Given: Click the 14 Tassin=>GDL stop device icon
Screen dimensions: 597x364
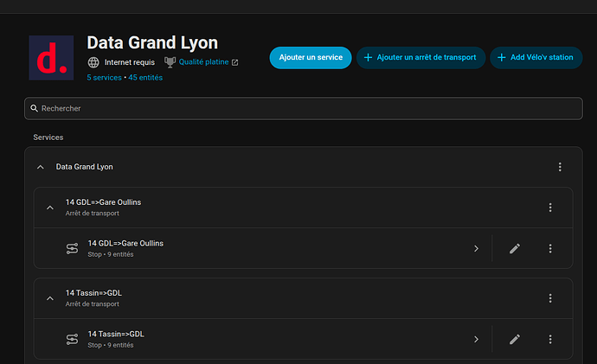Looking at the screenshot, I should pyautogui.click(x=72, y=339).
